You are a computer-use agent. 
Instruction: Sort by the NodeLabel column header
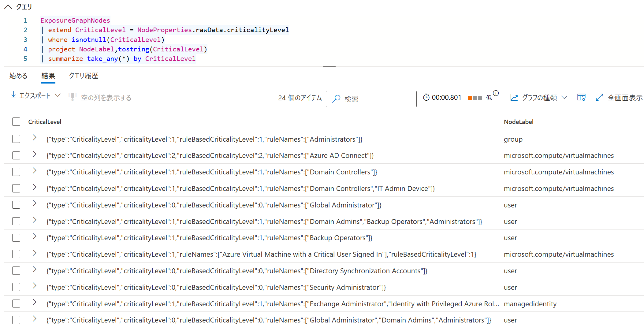[519, 122]
